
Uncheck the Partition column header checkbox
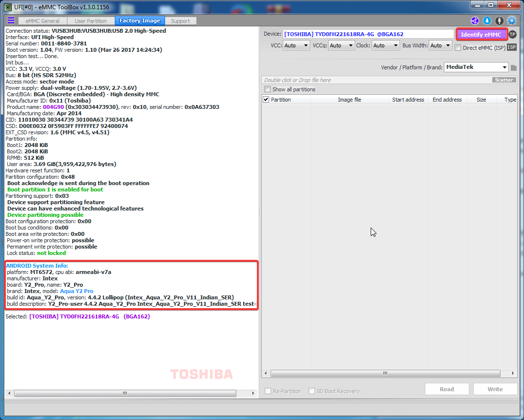[x=266, y=100]
